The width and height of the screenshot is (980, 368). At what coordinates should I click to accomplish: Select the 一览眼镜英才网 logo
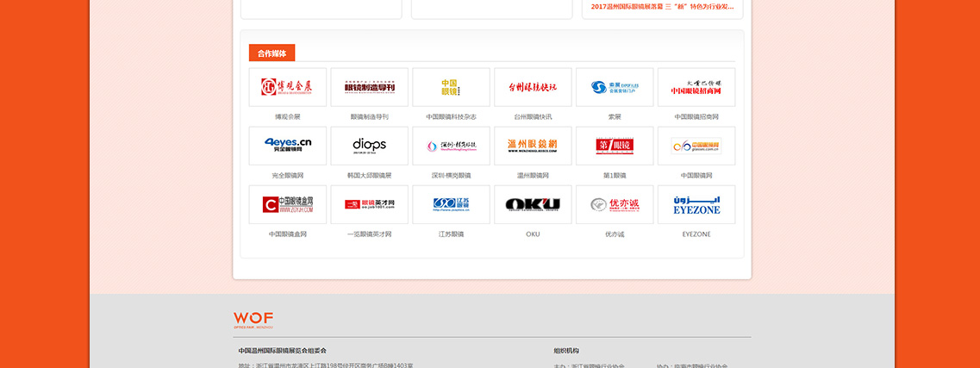[x=370, y=205]
